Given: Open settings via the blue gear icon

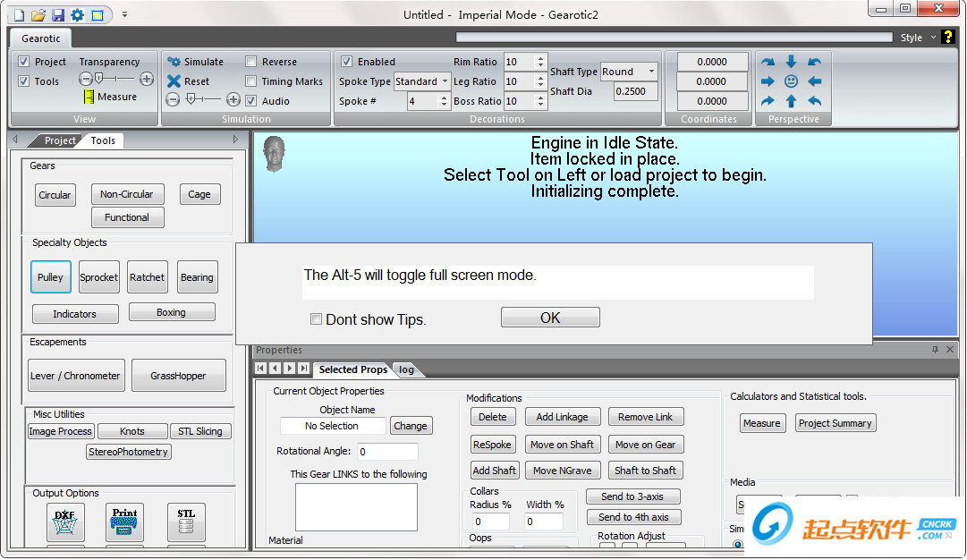Looking at the screenshot, I should point(77,15).
